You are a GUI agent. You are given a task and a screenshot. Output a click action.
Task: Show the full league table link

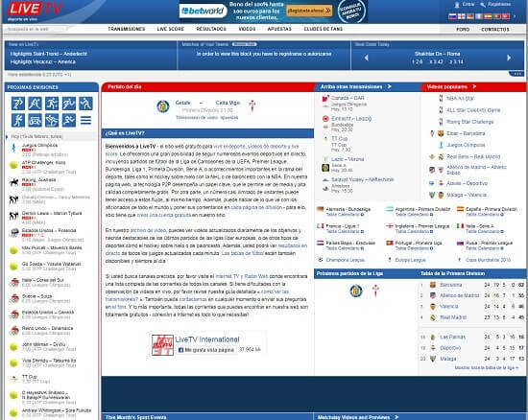[486, 368]
